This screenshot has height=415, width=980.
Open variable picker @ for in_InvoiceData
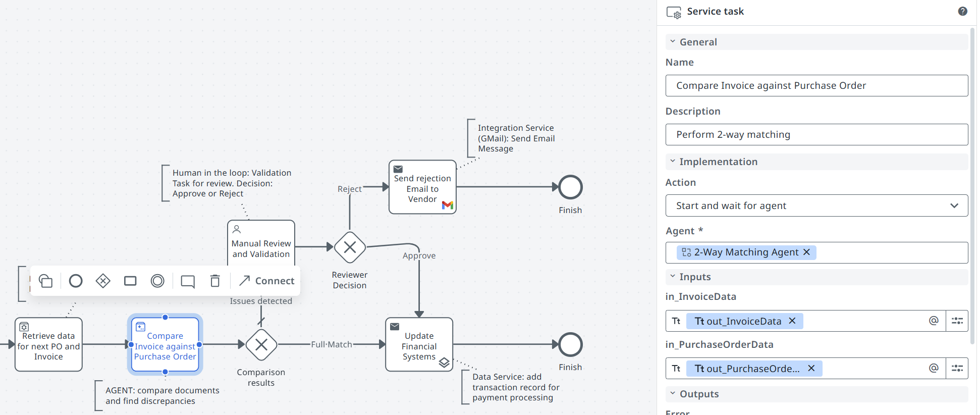934,321
